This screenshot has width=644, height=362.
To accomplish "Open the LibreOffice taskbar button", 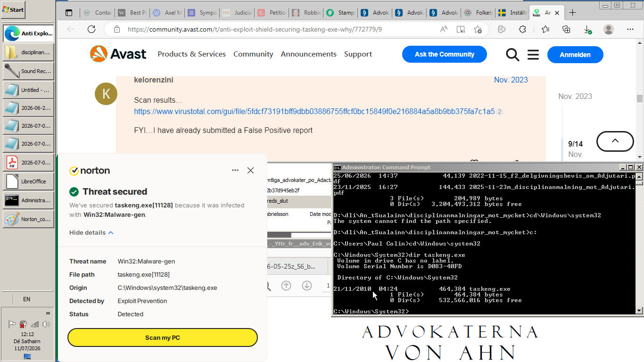I will pyautogui.click(x=28, y=181).
